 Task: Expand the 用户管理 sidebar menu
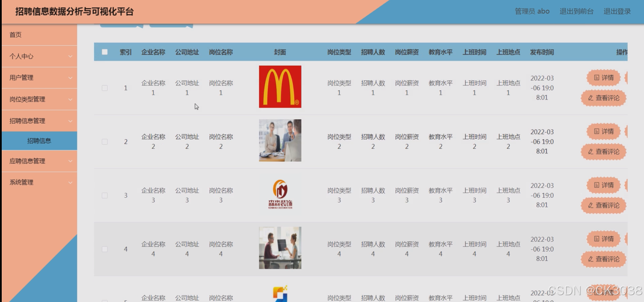tap(39, 78)
